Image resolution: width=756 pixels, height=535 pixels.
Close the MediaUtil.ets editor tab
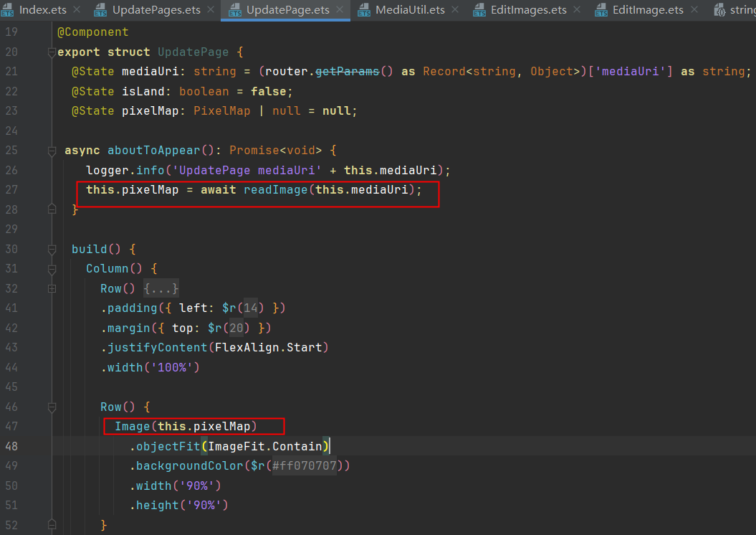454,10
